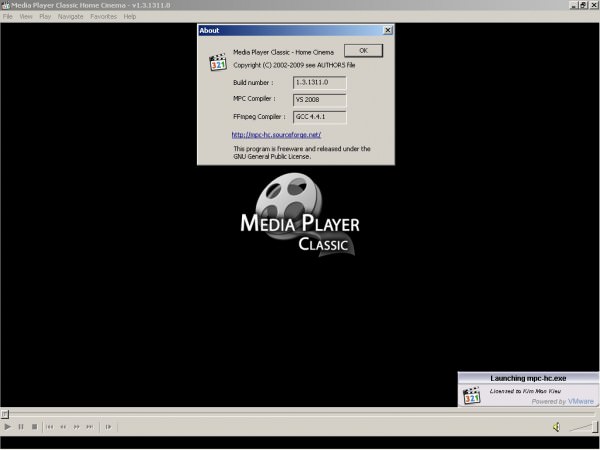Mute audio with the speaker icon
Screen dimensions: 600x450
pyautogui.click(x=556, y=427)
